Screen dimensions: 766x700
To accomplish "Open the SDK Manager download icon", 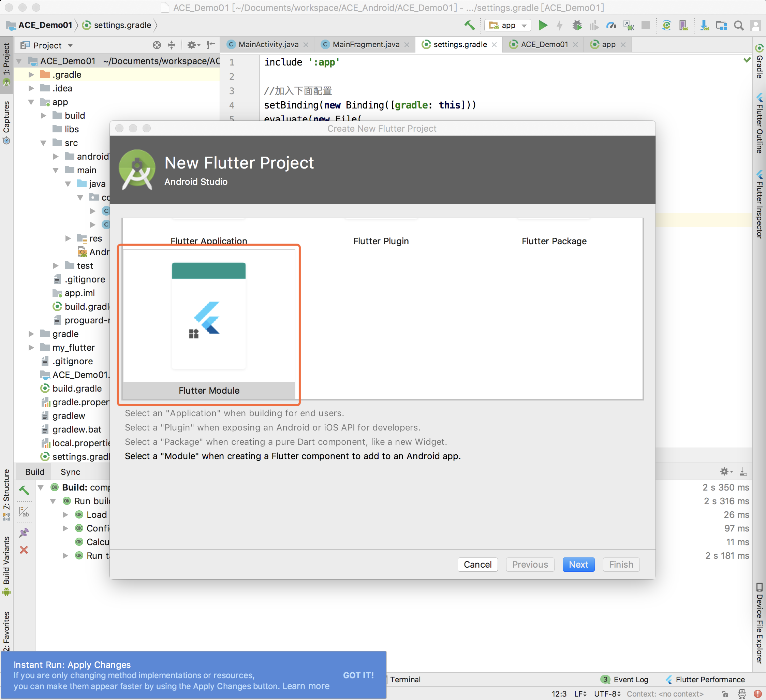I will click(x=705, y=26).
